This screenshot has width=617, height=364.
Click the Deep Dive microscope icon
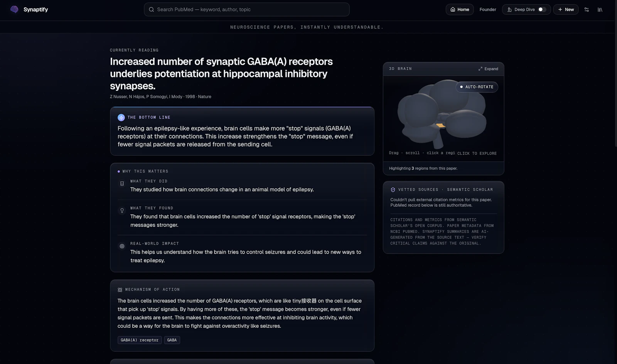click(509, 9)
